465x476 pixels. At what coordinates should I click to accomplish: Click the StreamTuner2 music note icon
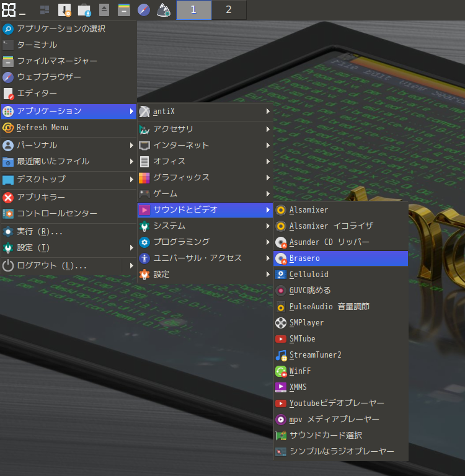281,355
